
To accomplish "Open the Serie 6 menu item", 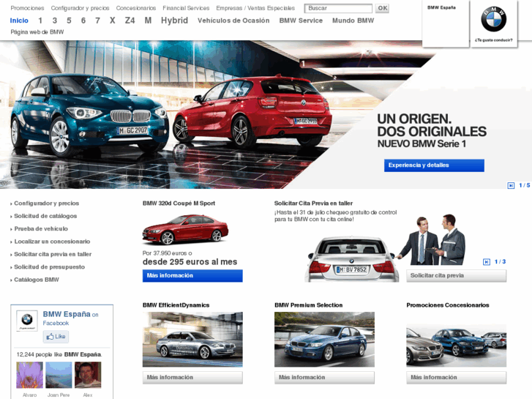I will click(83, 20).
